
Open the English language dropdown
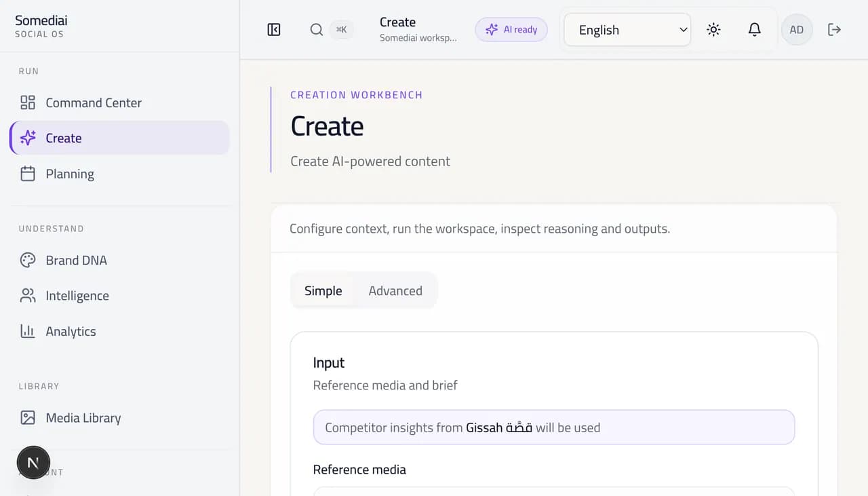click(627, 29)
